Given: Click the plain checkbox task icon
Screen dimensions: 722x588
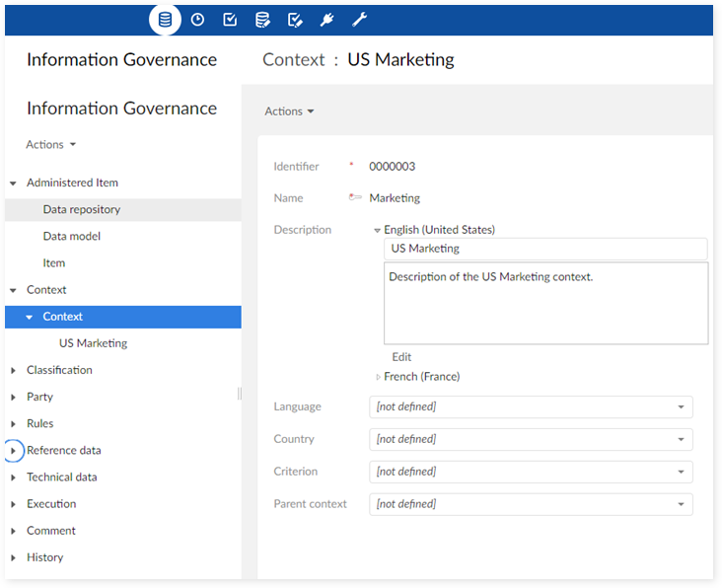Looking at the screenshot, I should [230, 20].
